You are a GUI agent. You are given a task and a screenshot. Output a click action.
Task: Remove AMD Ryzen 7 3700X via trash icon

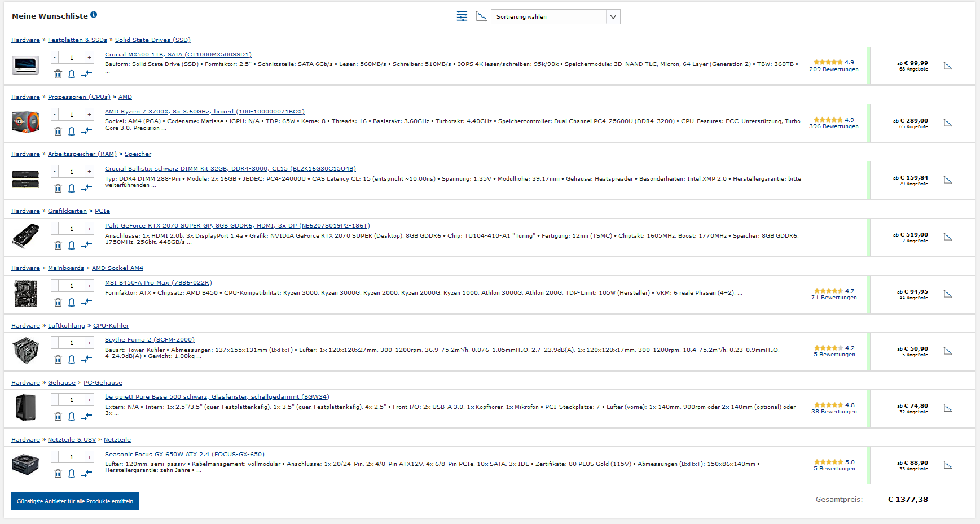coord(58,131)
